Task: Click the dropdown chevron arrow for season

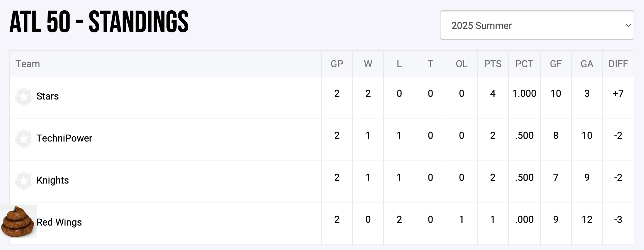Action: 628,25
